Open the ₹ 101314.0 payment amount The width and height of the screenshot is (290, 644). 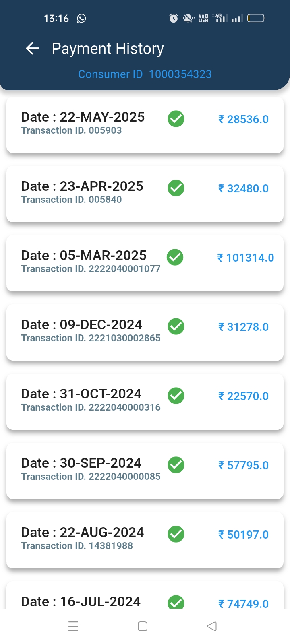click(x=246, y=258)
